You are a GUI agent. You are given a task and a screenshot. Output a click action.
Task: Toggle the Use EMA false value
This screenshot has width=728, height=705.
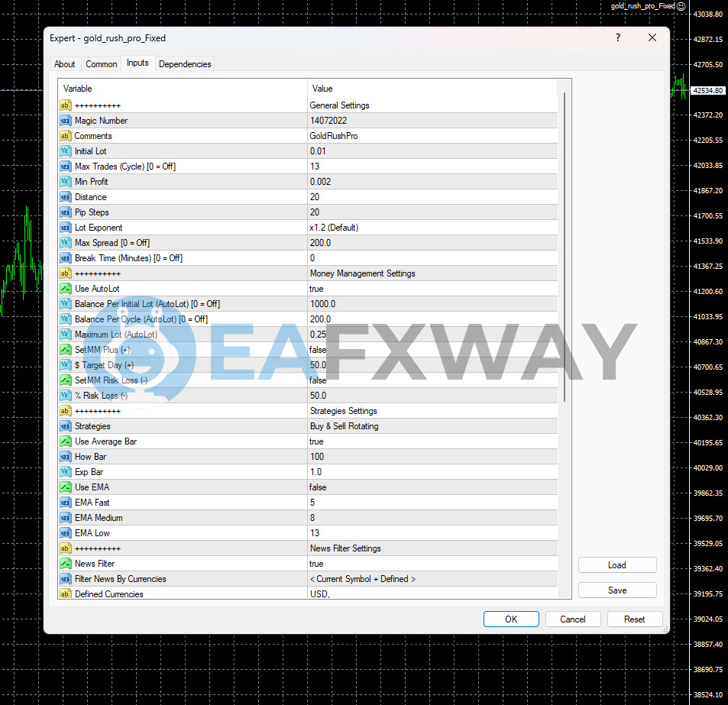(x=318, y=487)
